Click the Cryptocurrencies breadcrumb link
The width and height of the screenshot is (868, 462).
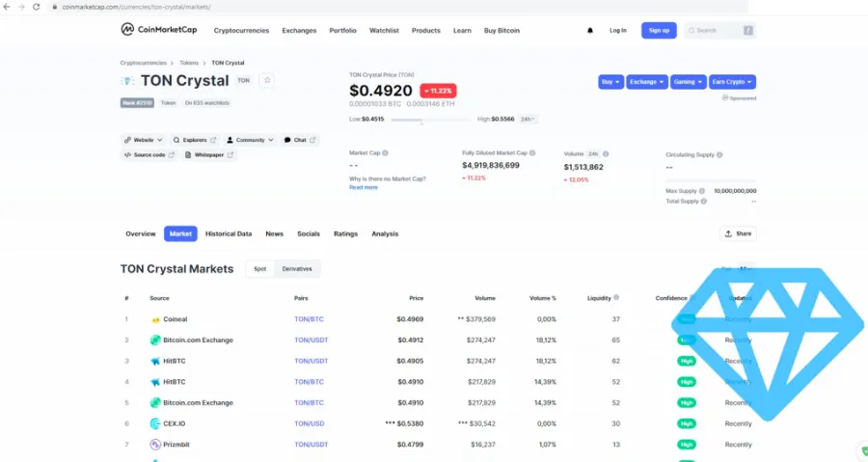[x=144, y=63]
